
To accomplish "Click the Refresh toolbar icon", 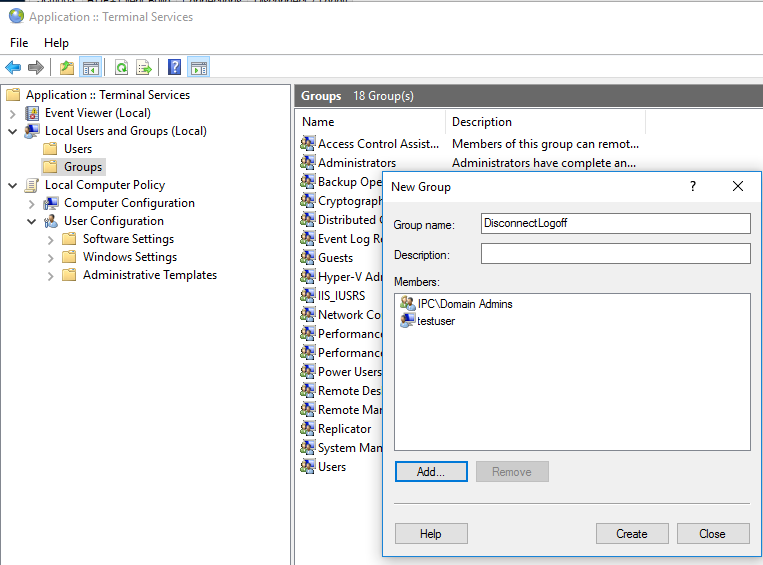I will pyautogui.click(x=121, y=68).
